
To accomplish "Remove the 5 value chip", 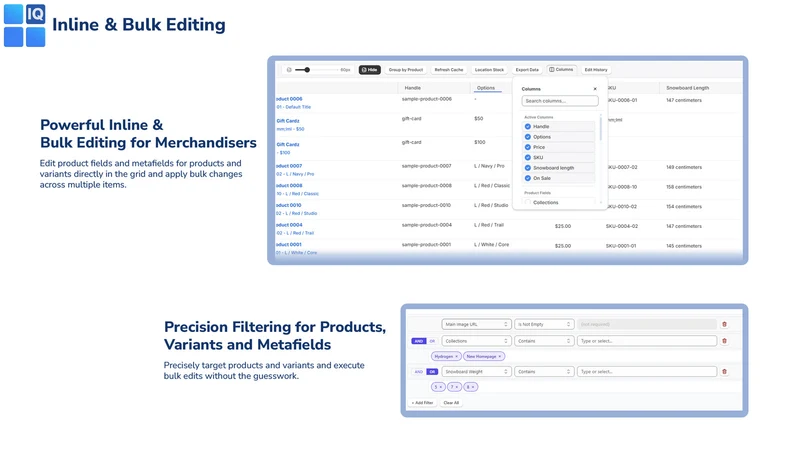I will click(441, 387).
